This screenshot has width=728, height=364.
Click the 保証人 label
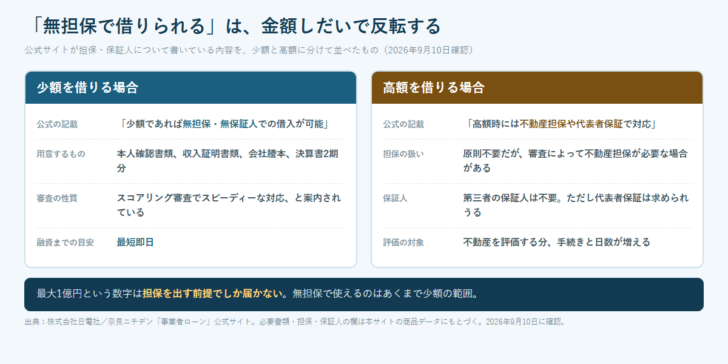point(395,198)
